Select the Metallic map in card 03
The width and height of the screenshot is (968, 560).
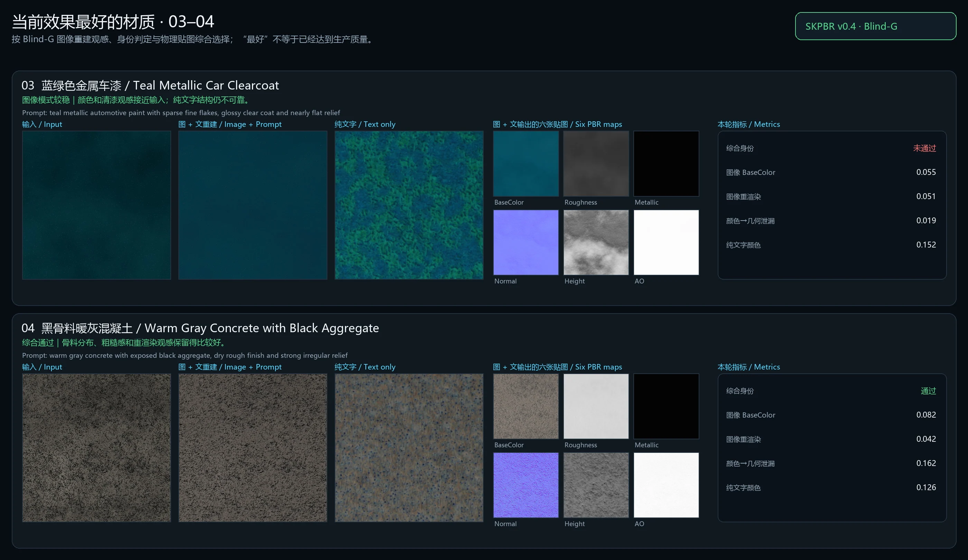(x=667, y=164)
